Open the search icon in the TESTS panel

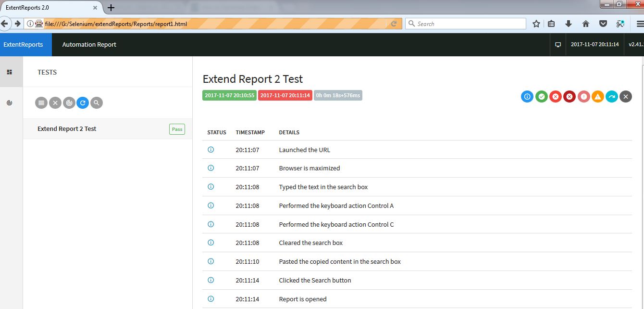pyautogui.click(x=97, y=103)
